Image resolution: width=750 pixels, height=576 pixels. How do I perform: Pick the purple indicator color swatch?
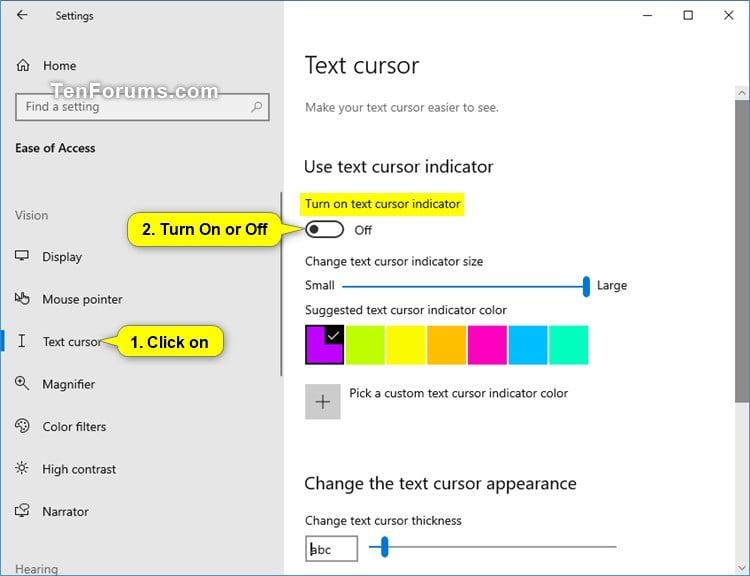coord(324,345)
